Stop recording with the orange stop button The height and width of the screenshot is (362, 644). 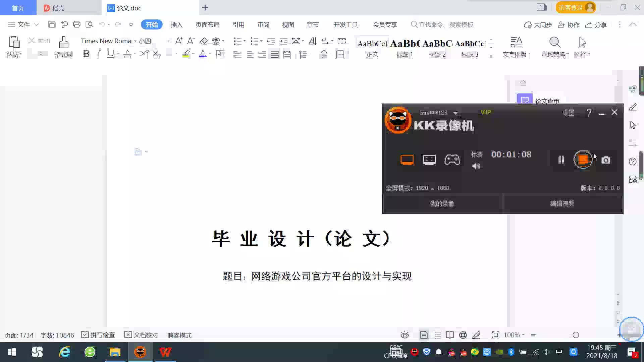(x=583, y=160)
